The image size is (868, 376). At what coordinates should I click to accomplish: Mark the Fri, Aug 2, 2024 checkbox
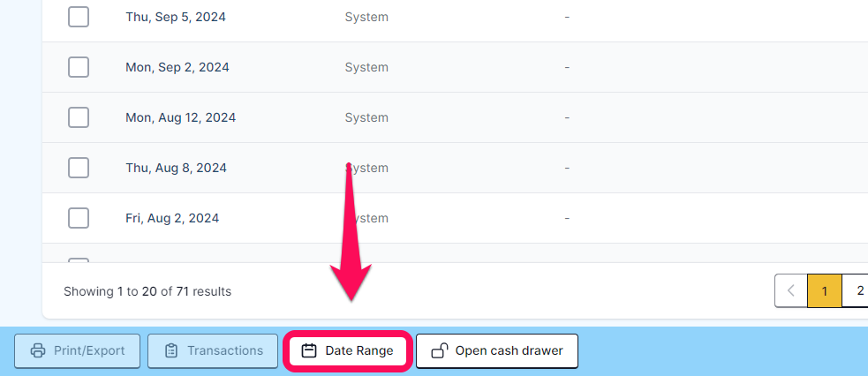click(x=79, y=218)
